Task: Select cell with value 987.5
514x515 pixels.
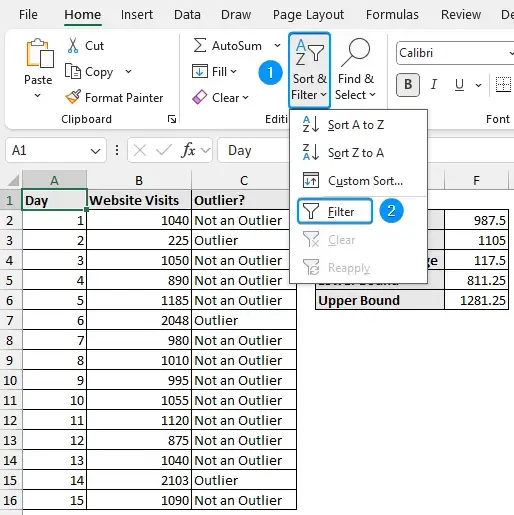Action: point(476,220)
